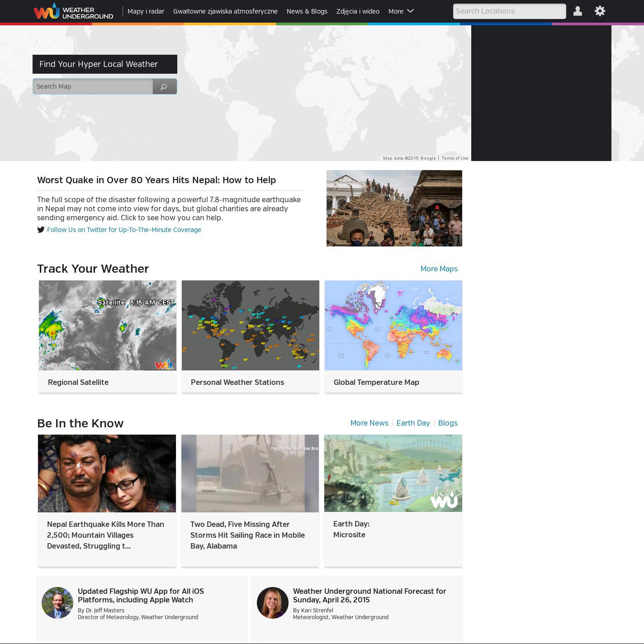Open the Earth Day link
This screenshot has width=644, height=644.
(x=413, y=423)
